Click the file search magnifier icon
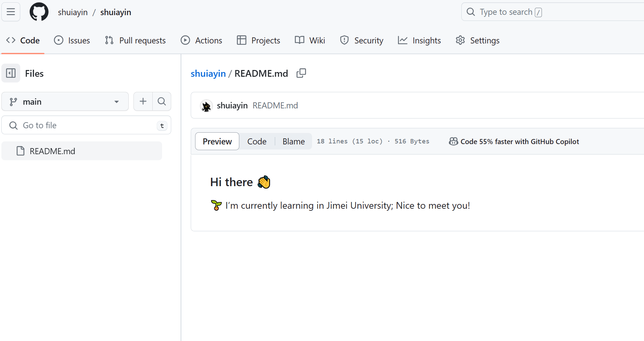Viewport: 644px width, 341px height. pyautogui.click(x=162, y=101)
